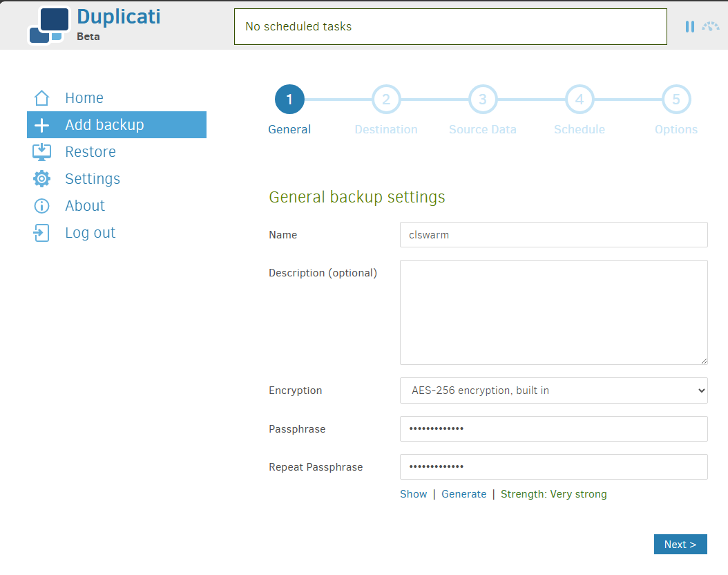The height and width of the screenshot is (575, 728).
Task: Click the Description text area
Action: pos(553,312)
